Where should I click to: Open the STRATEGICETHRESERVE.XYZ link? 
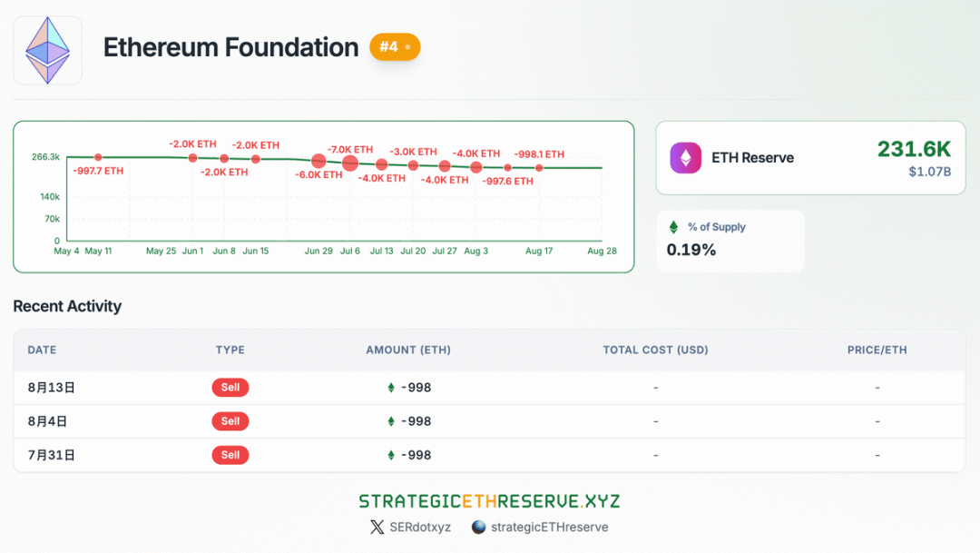coord(489,501)
